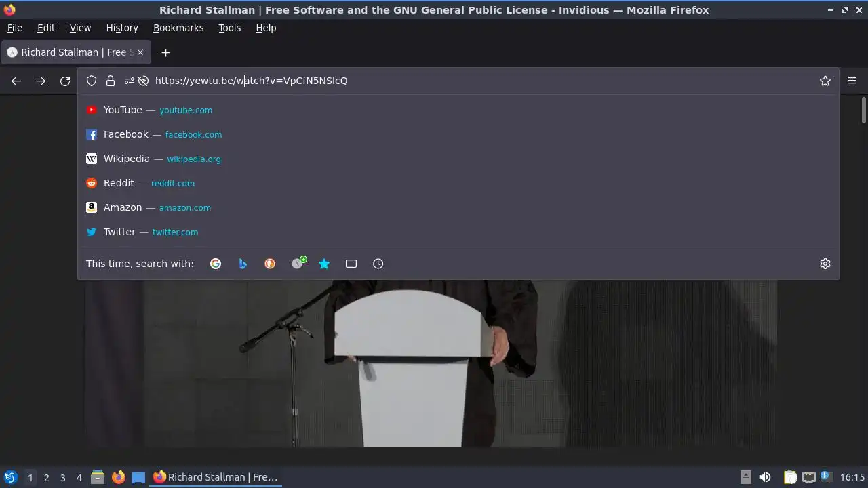Add the Invidious search engine
The height and width of the screenshot is (488, 868).
pyautogui.click(x=298, y=263)
